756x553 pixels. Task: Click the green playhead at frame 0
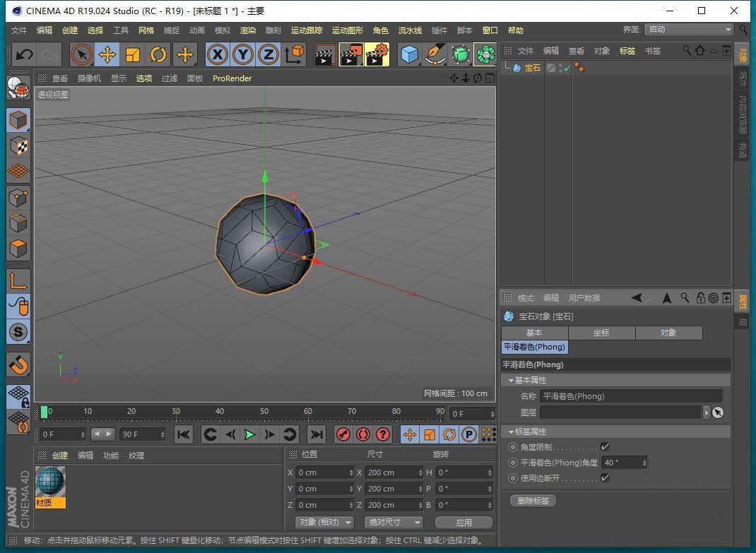pos(44,412)
